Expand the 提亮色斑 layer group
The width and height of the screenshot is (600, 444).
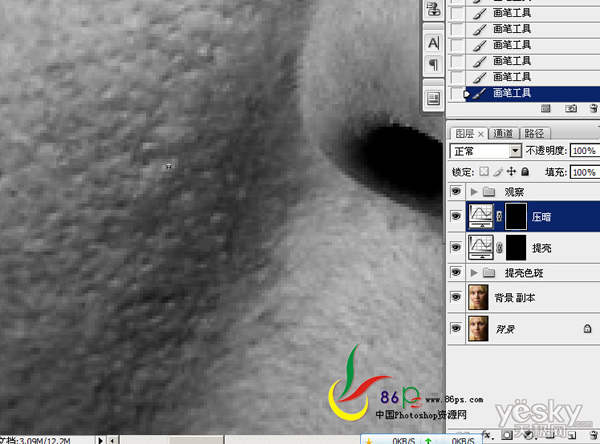point(474,273)
